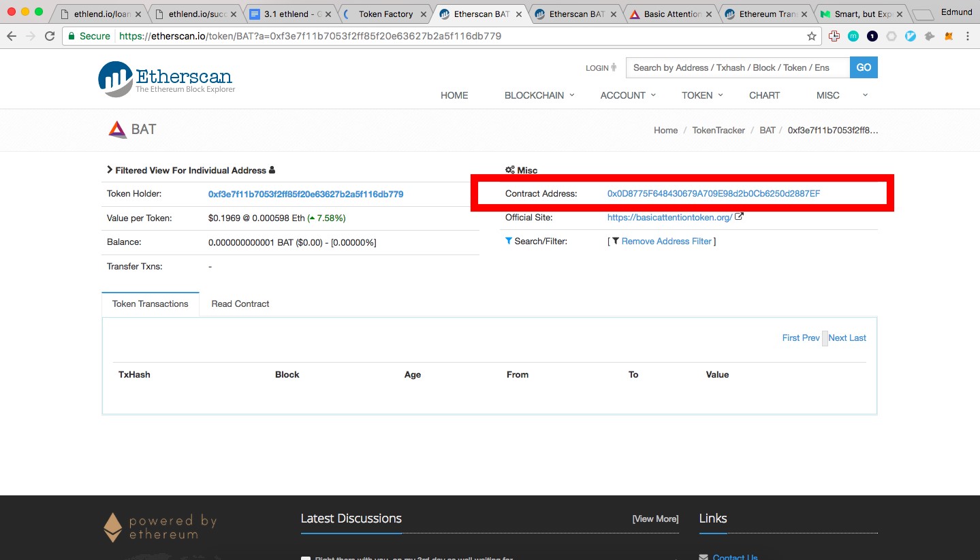
Task: Expand the BLOCKCHAIN dropdown menu
Action: coord(539,95)
